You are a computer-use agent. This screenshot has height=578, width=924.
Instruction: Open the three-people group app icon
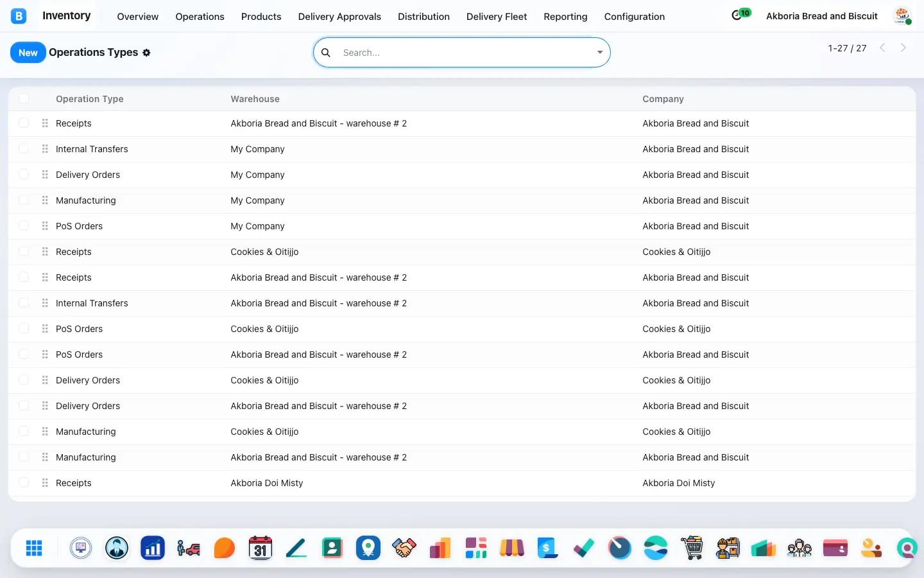pyautogui.click(x=800, y=548)
